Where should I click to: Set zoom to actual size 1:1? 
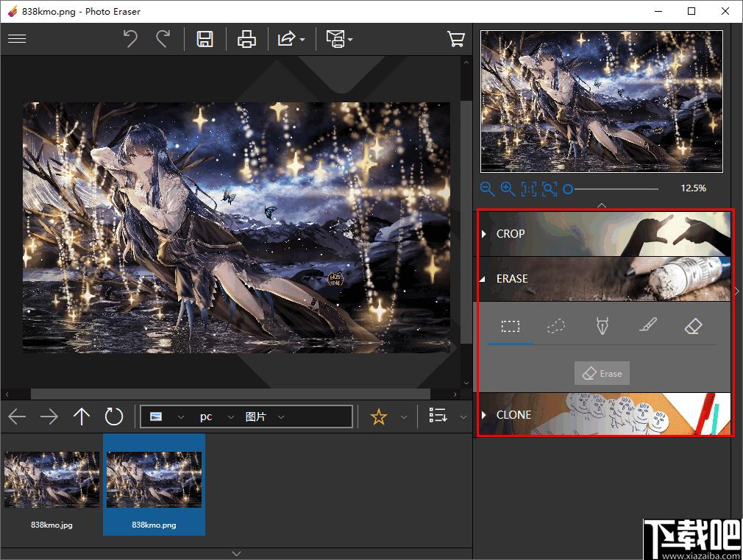528,188
